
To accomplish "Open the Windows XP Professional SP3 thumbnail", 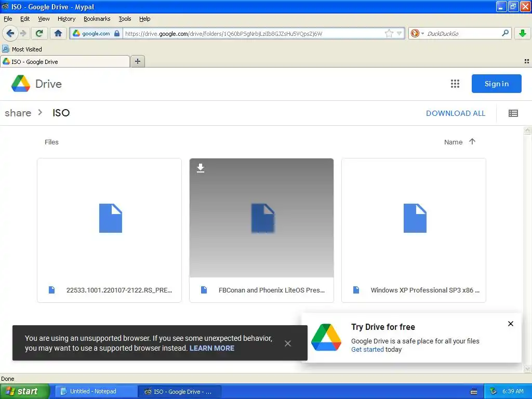I will (414, 218).
